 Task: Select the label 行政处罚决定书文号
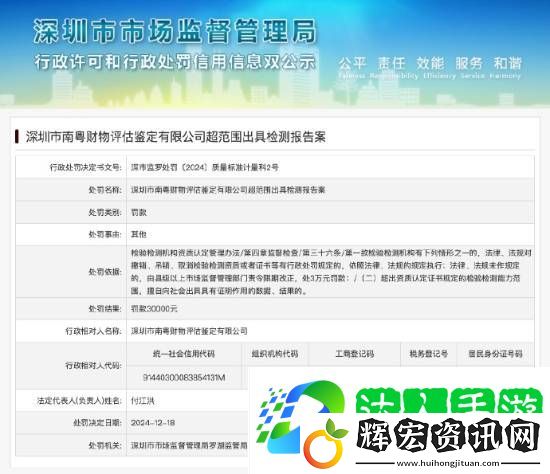point(85,167)
